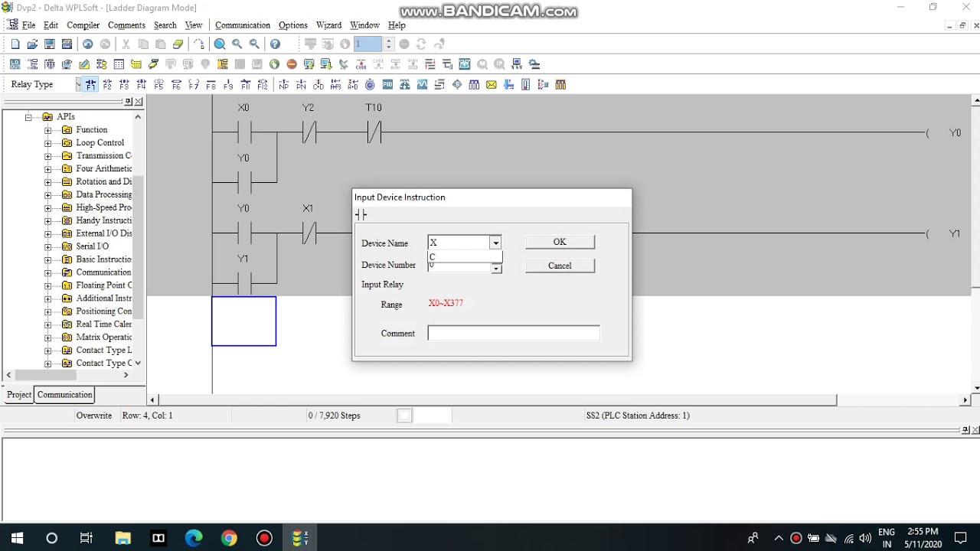
Task: Click the Copy icon in toolbar
Action: pos(143,44)
